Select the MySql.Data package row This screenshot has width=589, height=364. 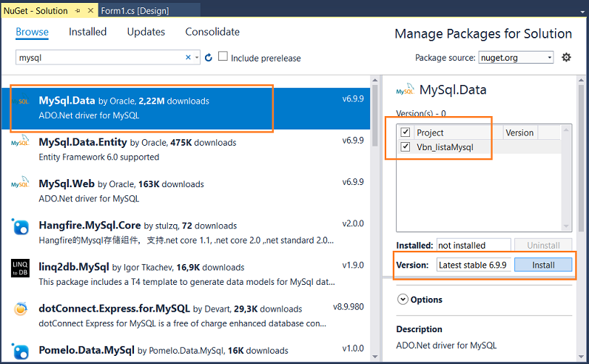(186, 108)
